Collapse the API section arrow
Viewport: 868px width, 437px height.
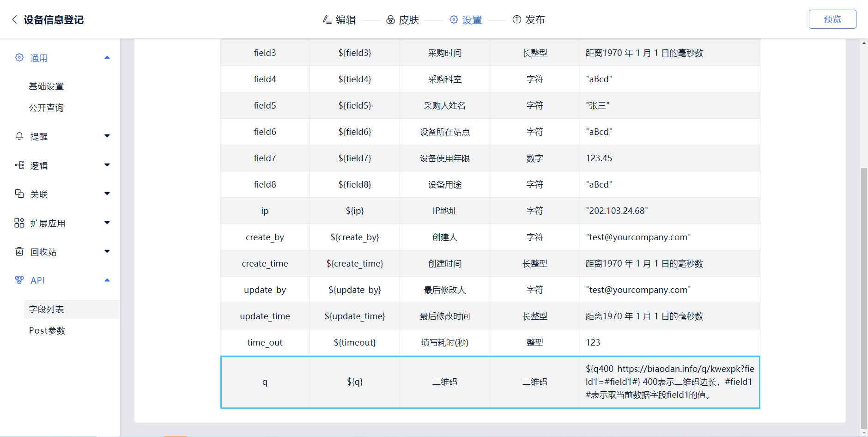coord(107,280)
